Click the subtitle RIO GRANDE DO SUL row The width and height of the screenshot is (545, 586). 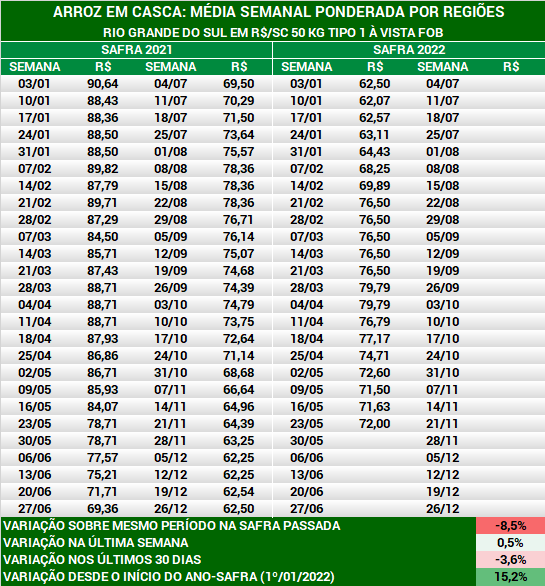tap(273, 33)
